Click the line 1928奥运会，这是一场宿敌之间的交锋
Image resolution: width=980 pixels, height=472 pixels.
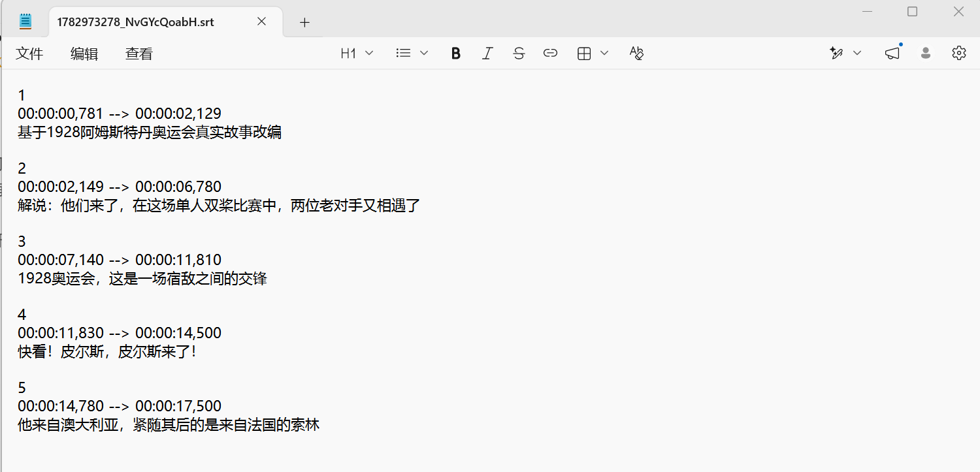142,279
